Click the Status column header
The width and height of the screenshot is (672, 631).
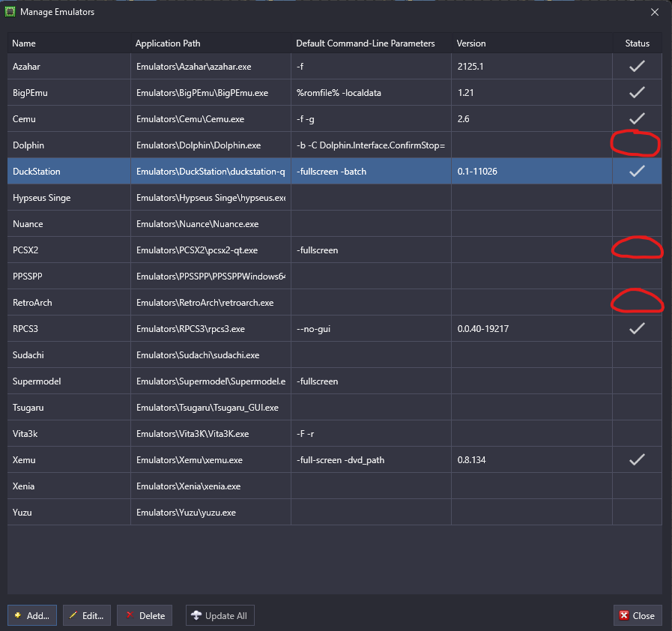[637, 43]
